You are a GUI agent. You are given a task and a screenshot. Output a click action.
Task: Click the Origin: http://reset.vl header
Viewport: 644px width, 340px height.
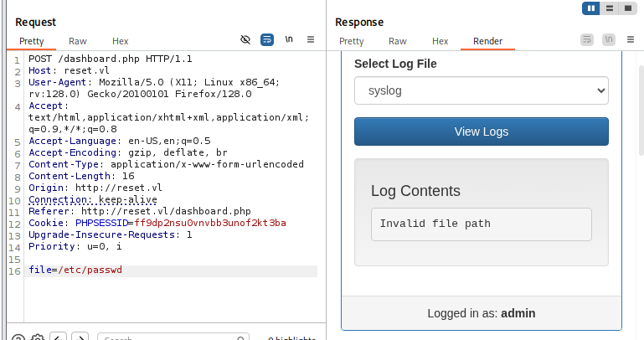(95, 188)
